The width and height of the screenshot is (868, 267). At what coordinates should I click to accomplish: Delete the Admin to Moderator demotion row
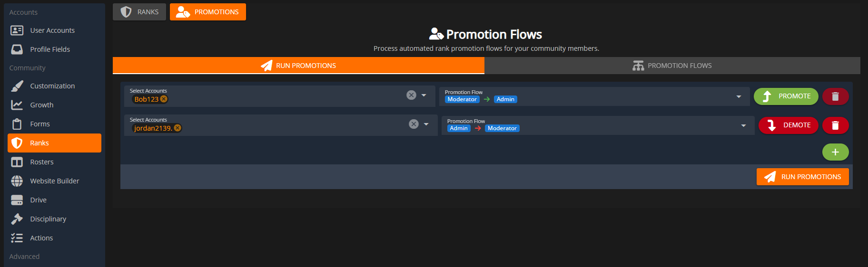pos(835,125)
